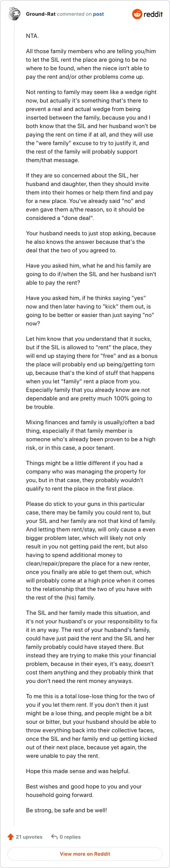Click the Ground-Rat username link
Image resolution: width=170 pixels, height=868 pixels.
point(40,14)
